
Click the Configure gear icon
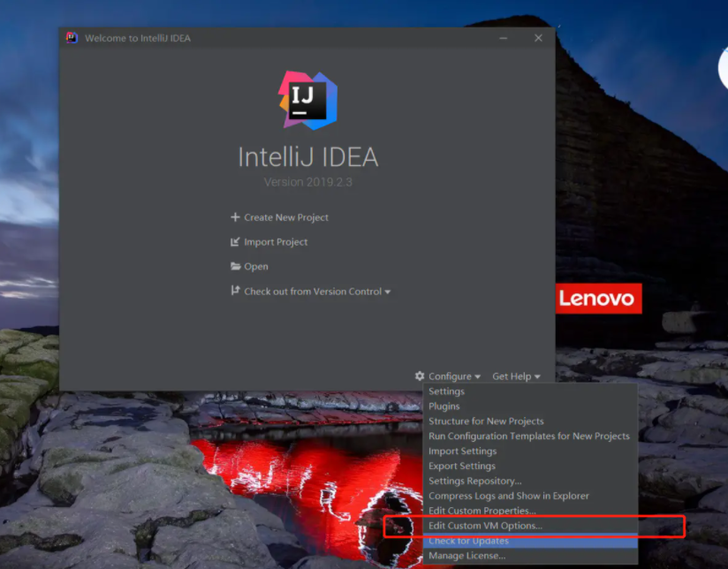420,376
